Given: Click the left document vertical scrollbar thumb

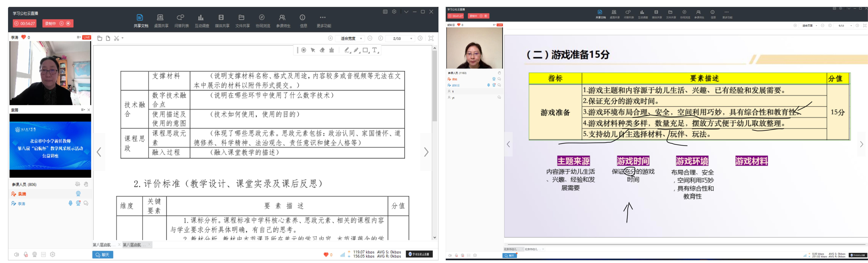Looking at the screenshot, I should 435,86.
